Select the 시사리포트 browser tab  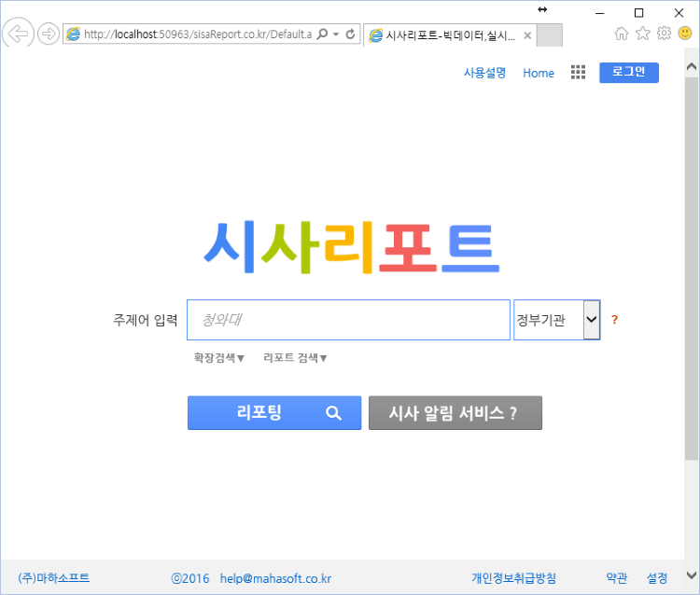(x=448, y=35)
